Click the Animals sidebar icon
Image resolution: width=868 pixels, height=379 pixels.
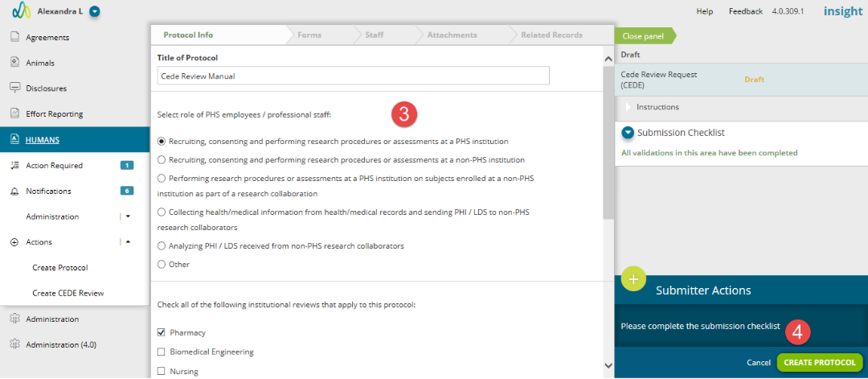coord(15,63)
